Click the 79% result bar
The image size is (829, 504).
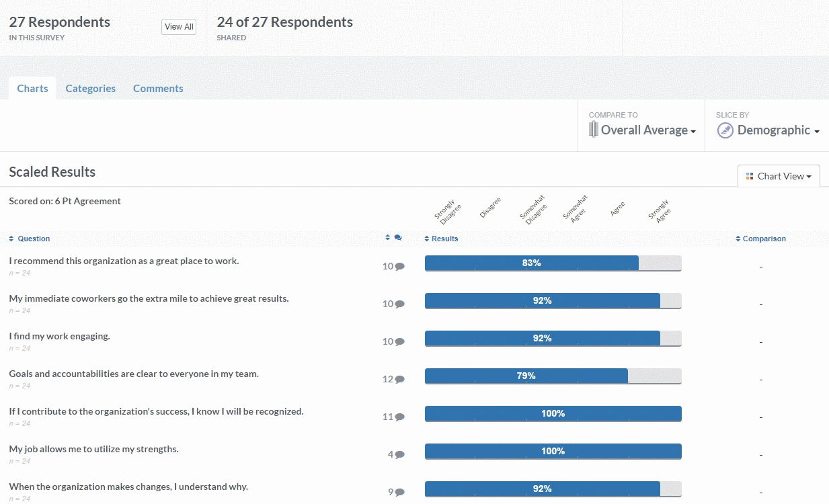click(526, 376)
